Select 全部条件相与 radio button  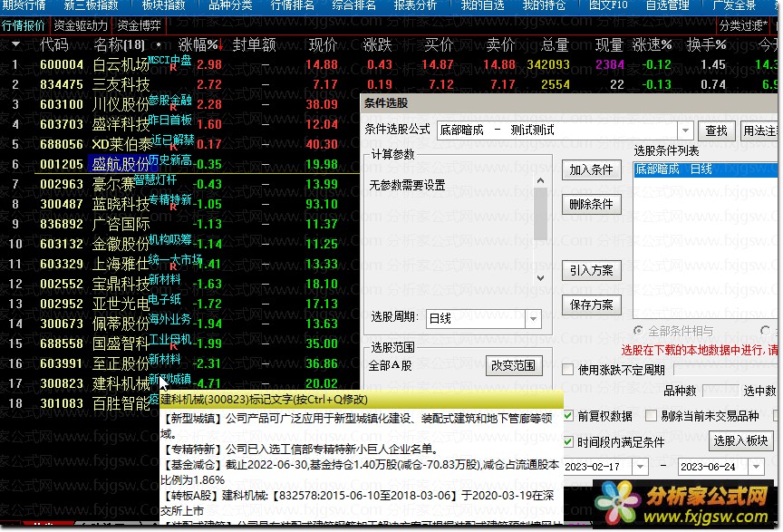click(638, 331)
